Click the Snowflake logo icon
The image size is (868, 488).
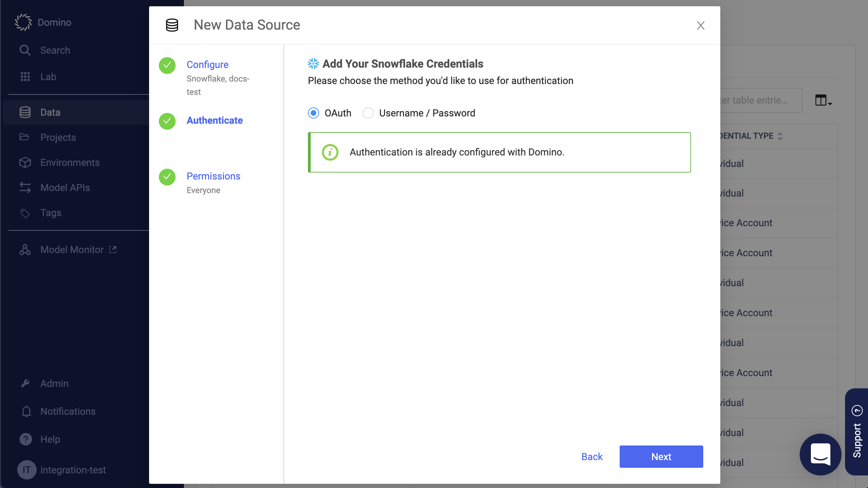[x=313, y=63]
